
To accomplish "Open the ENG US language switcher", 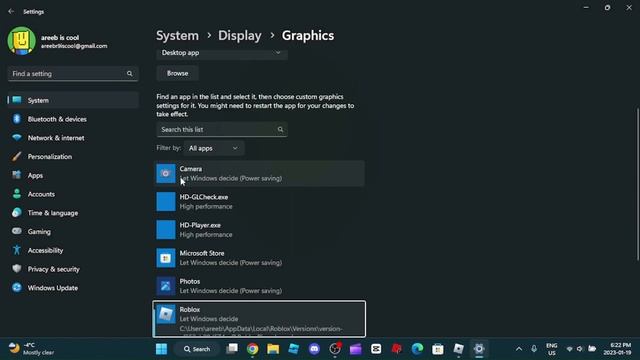I will point(551,349).
